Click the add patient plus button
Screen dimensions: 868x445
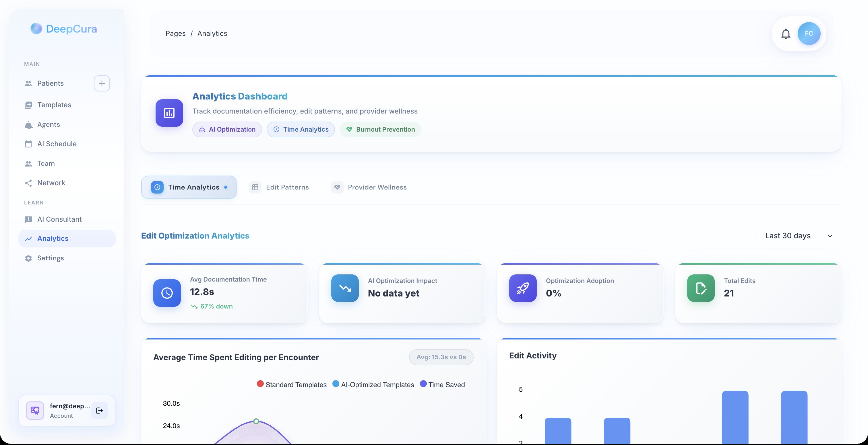coord(102,83)
